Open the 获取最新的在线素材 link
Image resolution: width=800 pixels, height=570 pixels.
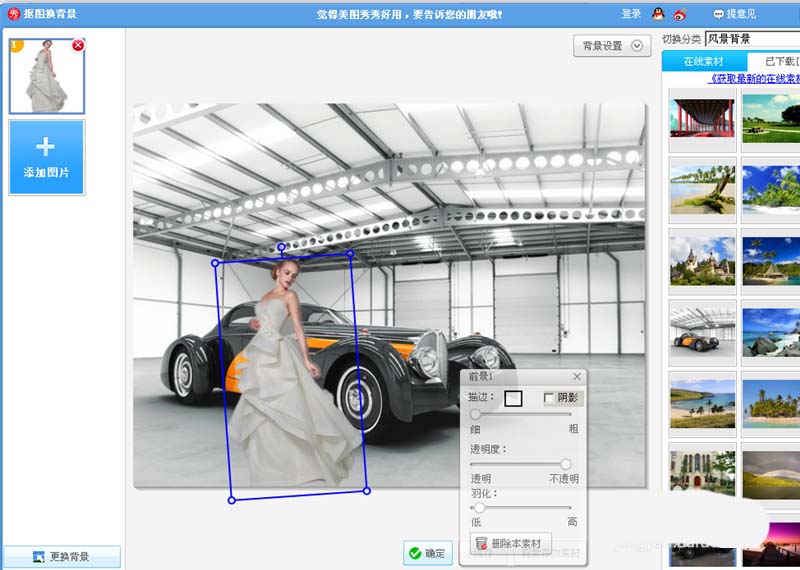[x=755, y=79]
